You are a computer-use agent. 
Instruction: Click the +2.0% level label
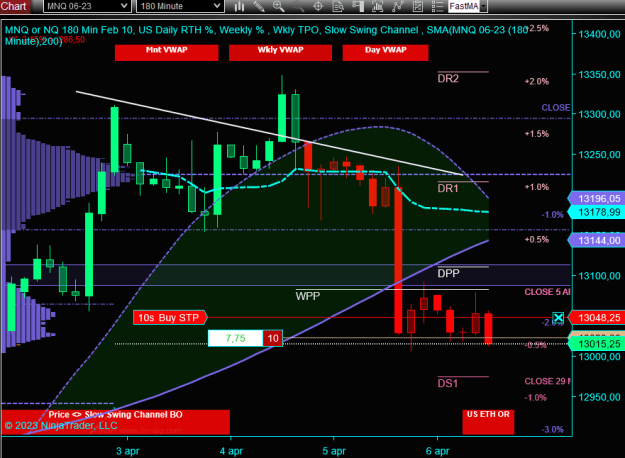(x=537, y=81)
